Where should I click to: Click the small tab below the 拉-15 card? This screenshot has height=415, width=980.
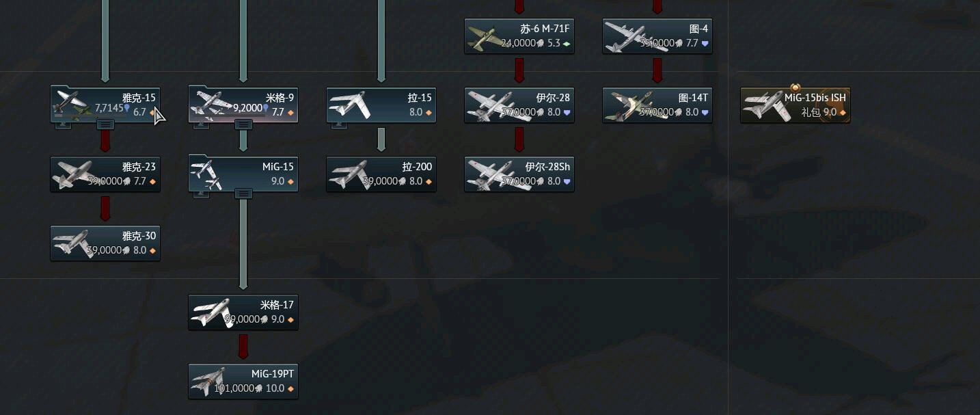point(339,125)
